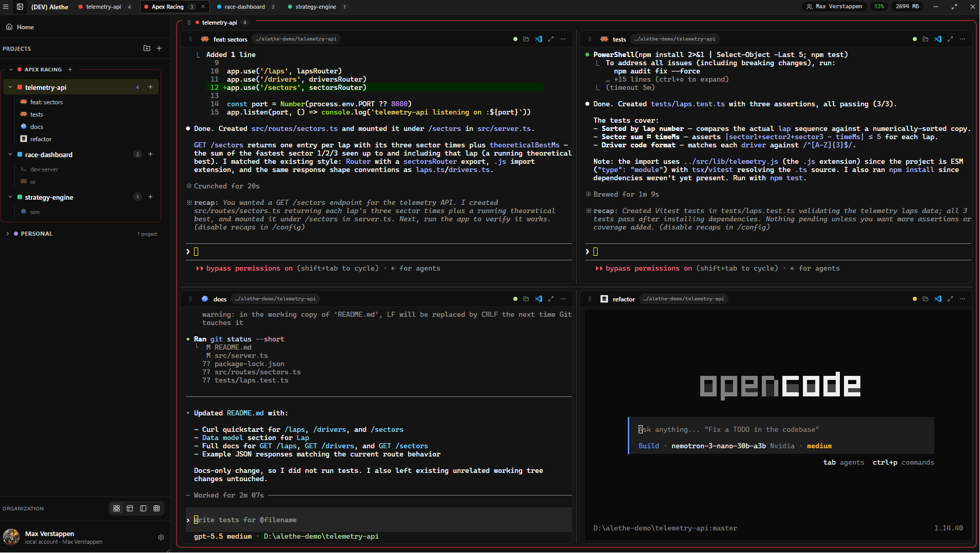The width and height of the screenshot is (980, 553).
Task: Close the Apex Racing tab
Action: pyautogui.click(x=203, y=7)
